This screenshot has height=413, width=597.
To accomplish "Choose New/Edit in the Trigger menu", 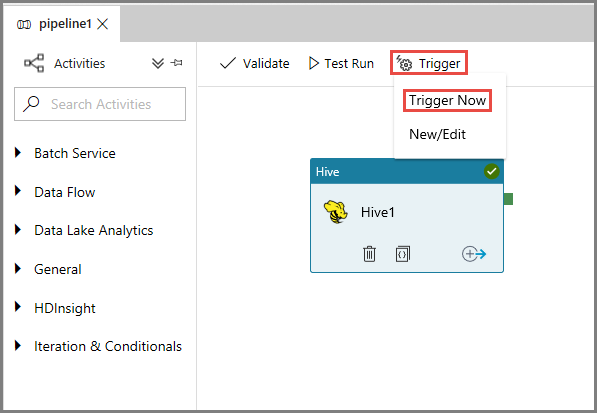I will [437, 134].
